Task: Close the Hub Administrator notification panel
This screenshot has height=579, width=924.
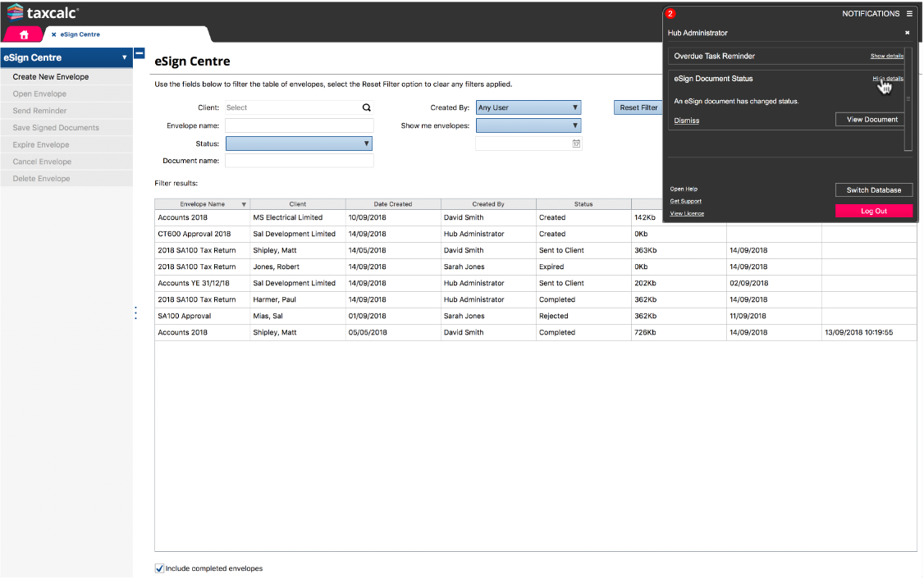Action: [907, 33]
